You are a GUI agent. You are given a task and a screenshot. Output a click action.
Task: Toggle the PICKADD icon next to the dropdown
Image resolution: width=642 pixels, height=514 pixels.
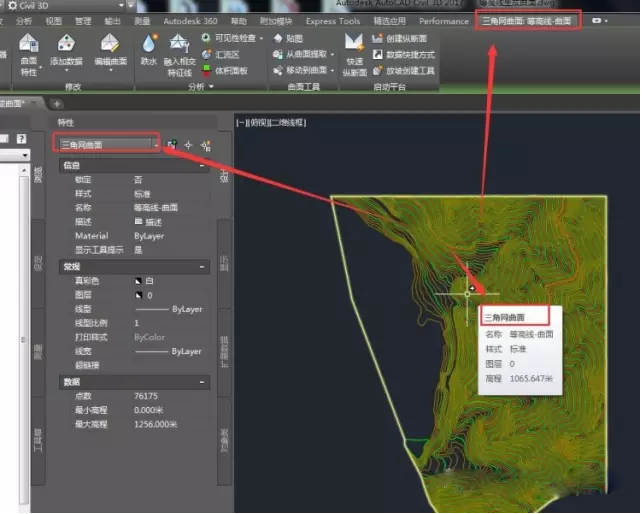172,145
